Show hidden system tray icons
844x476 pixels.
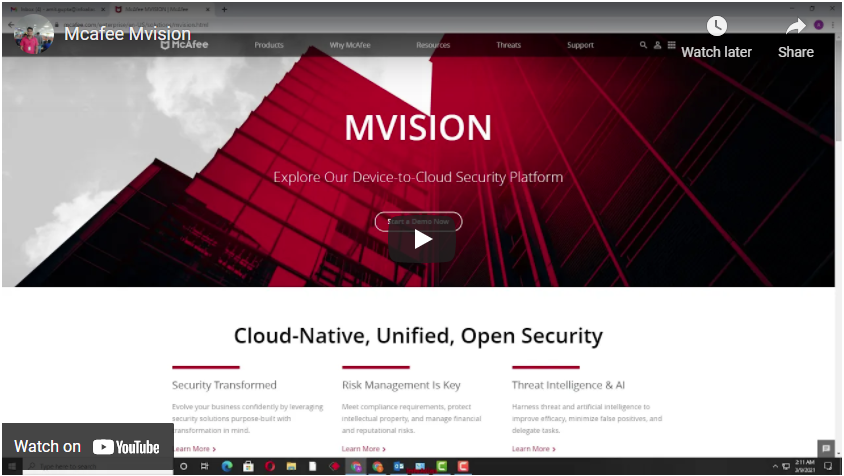click(775, 466)
